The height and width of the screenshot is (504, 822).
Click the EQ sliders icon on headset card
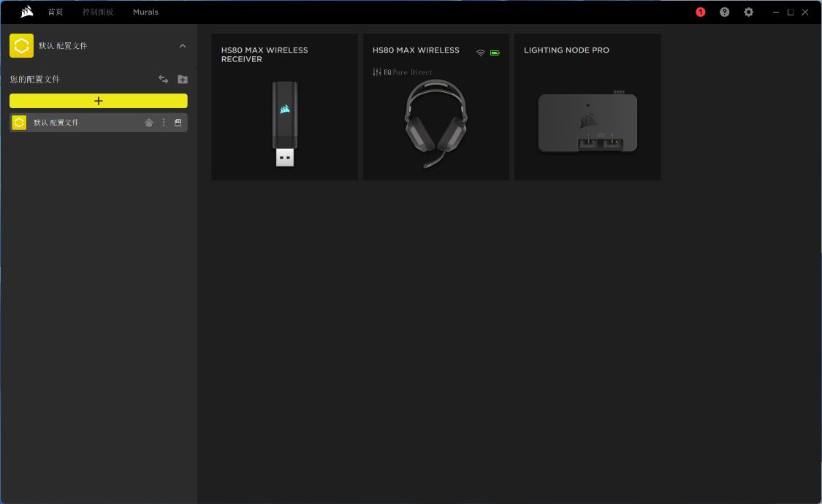pyautogui.click(x=377, y=72)
